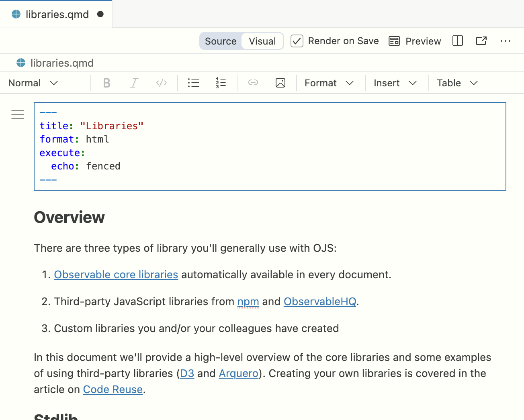Apply inline code formatting
The width and height of the screenshot is (524, 420).
pyautogui.click(x=161, y=83)
